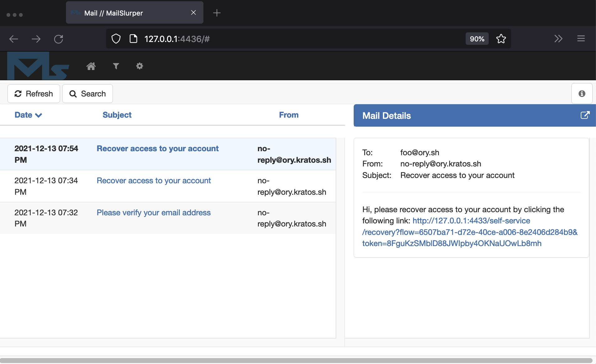
Task: Open the browser hamburger menu
Action: click(x=581, y=39)
